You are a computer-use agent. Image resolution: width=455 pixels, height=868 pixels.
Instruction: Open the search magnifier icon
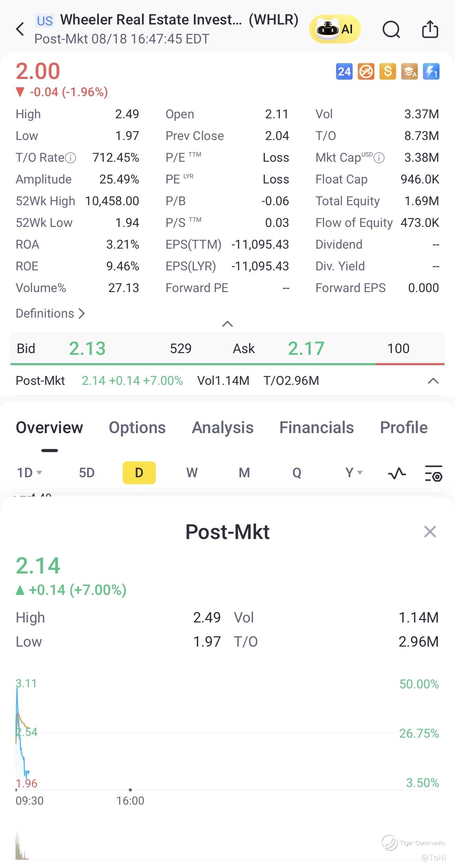click(x=391, y=29)
